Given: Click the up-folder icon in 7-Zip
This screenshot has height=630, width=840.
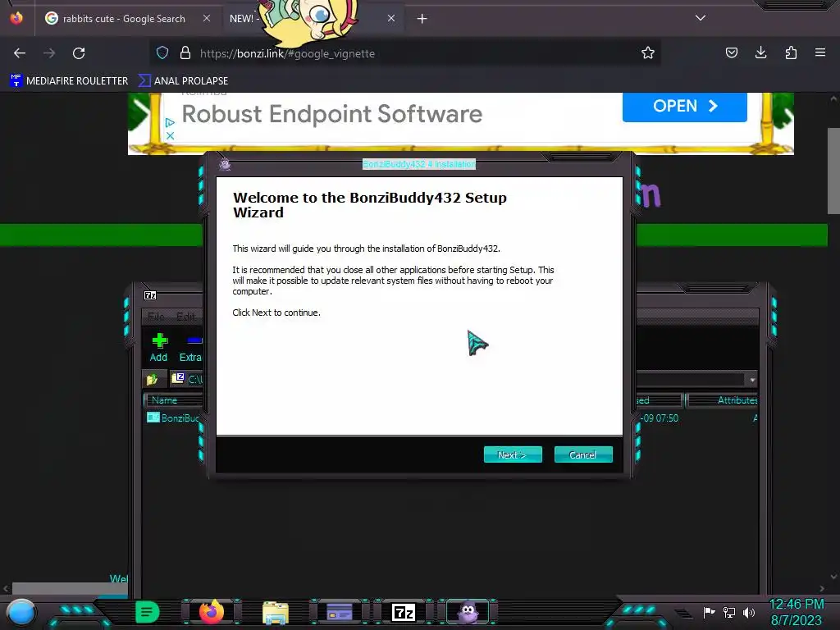Looking at the screenshot, I should pyautogui.click(x=152, y=379).
